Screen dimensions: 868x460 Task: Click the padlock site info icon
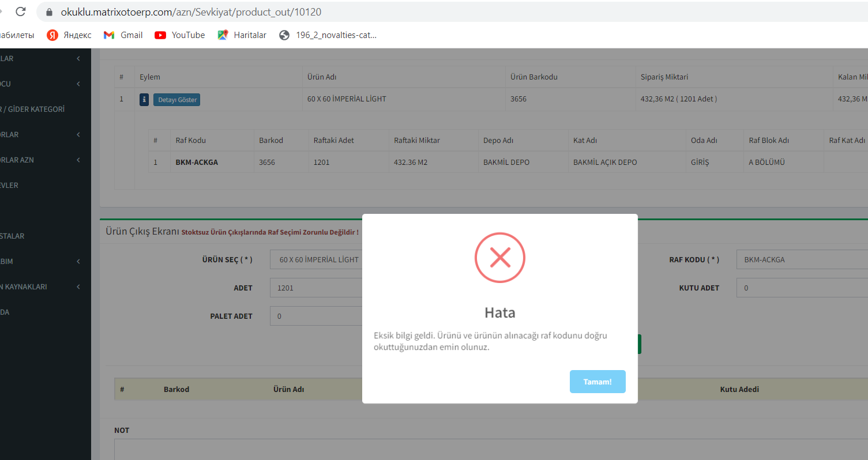pos(49,12)
